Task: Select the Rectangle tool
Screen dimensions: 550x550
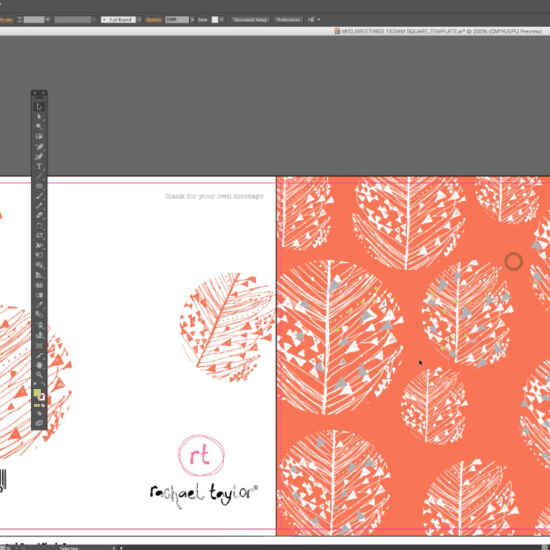Action: 39,186
